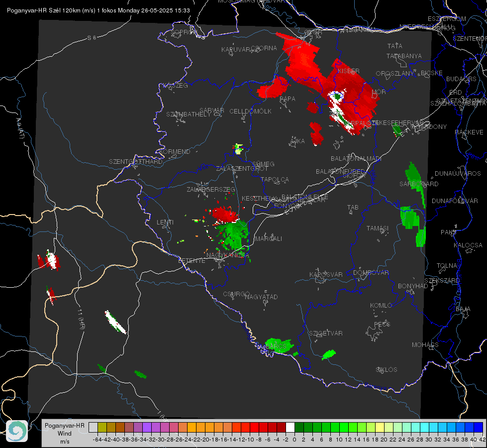
Task: Click the DUNAFOLDVAR city label
Action: [x=455, y=201]
